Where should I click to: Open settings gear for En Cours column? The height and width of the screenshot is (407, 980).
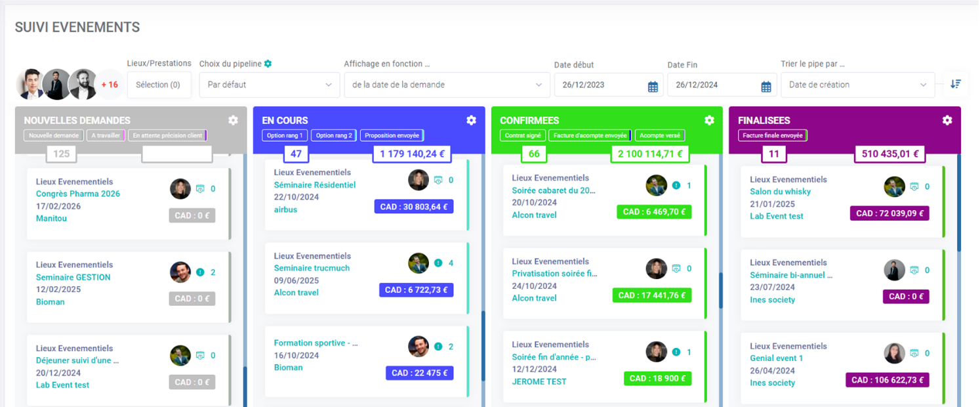(471, 121)
